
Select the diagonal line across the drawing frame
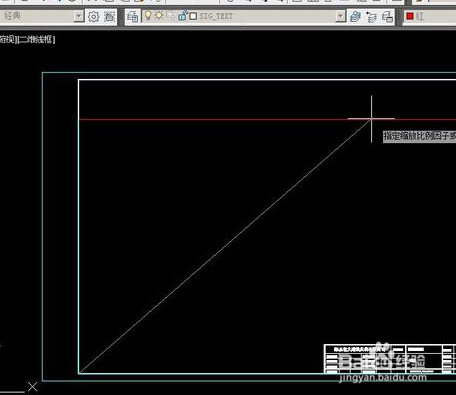(225, 246)
